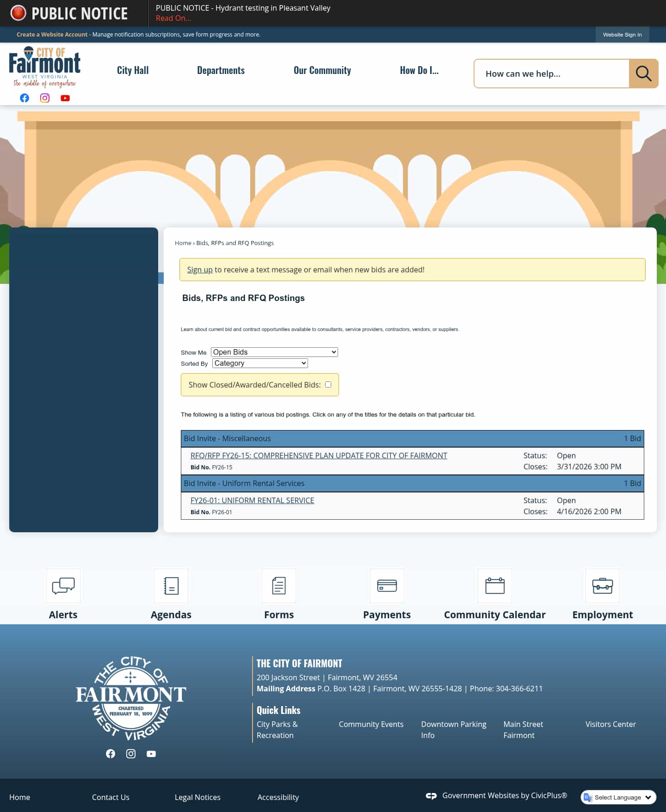
Task: Click footer Legal Notices link
Action: coord(197,797)
